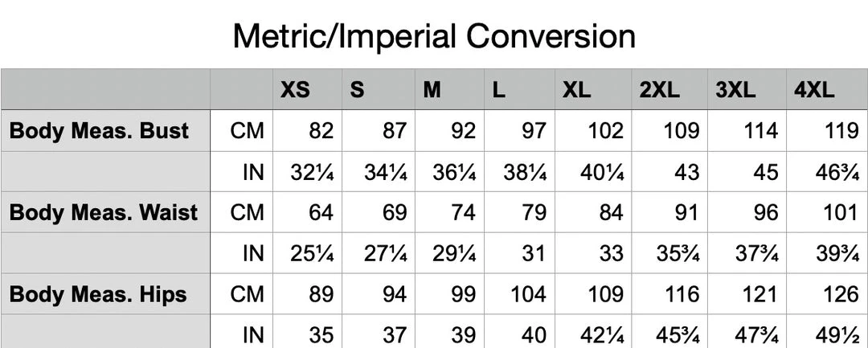The image size is (868, 348).
Task: Click the Metric/Imperial Conversion title
Action: pyautogui.click(x=434, y=36)
